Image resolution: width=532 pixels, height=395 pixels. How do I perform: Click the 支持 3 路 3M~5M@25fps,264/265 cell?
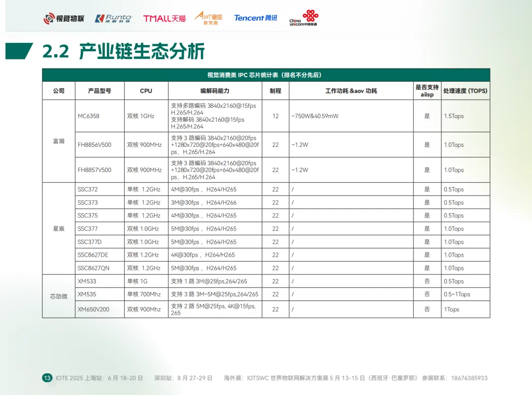[215, 294]
